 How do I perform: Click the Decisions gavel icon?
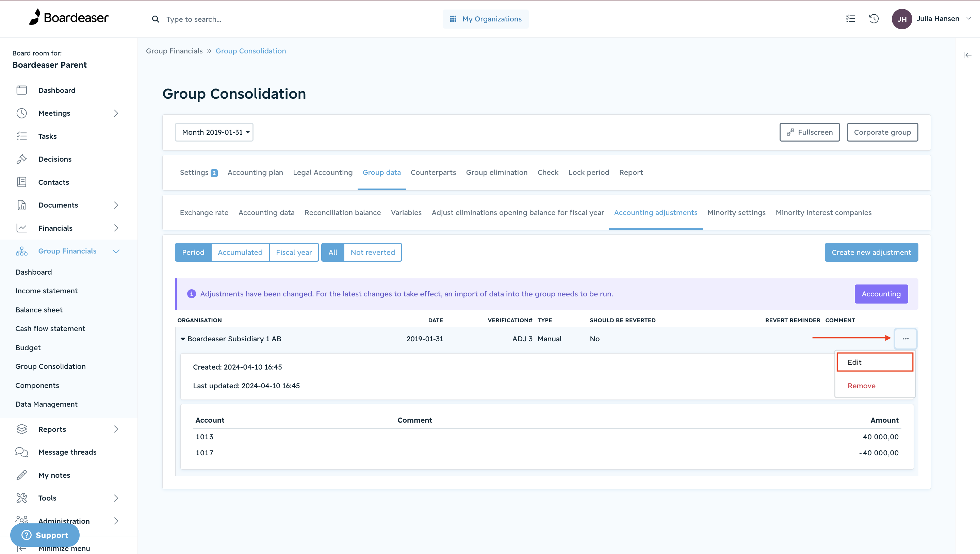(22, 159)
